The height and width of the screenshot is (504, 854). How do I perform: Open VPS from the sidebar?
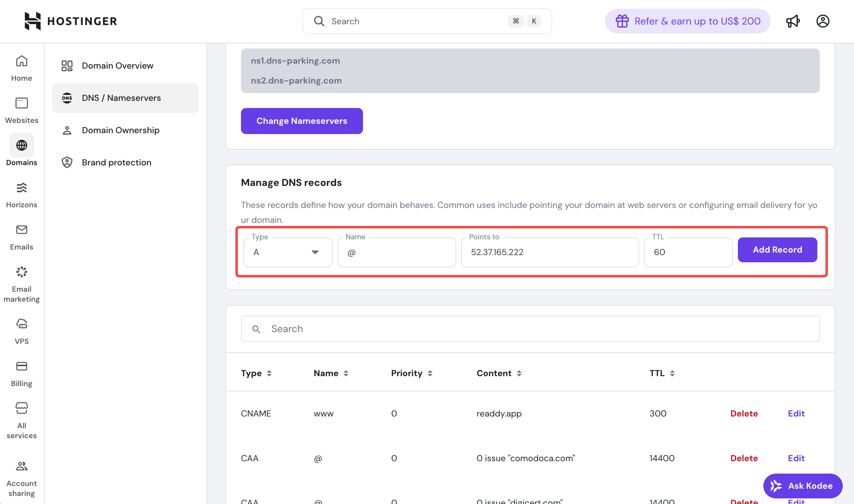[21, 331]
